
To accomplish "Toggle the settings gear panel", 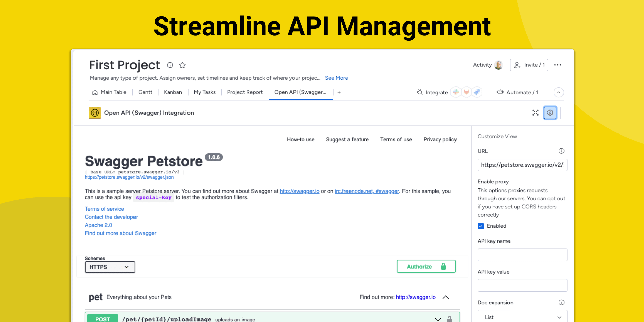I will 550,113.
